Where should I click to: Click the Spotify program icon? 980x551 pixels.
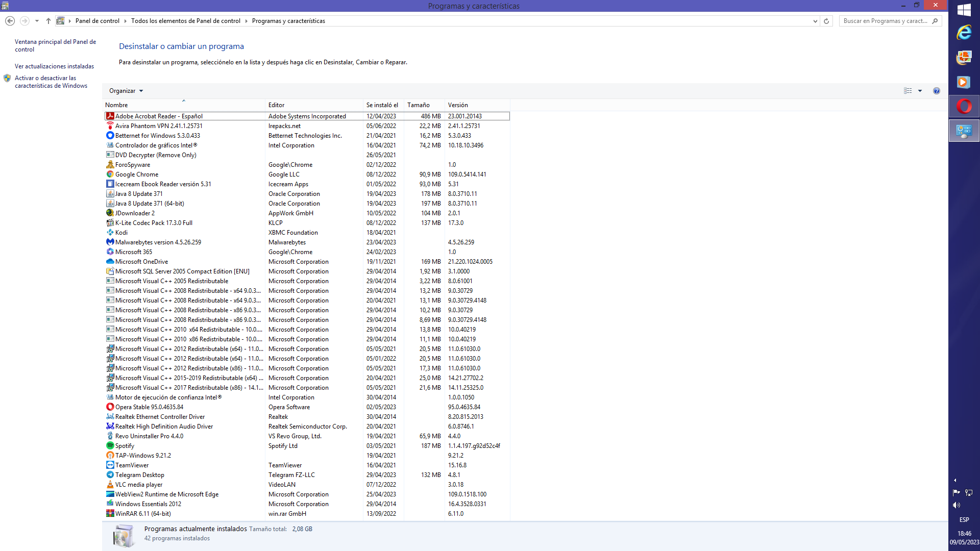point(110,446)
